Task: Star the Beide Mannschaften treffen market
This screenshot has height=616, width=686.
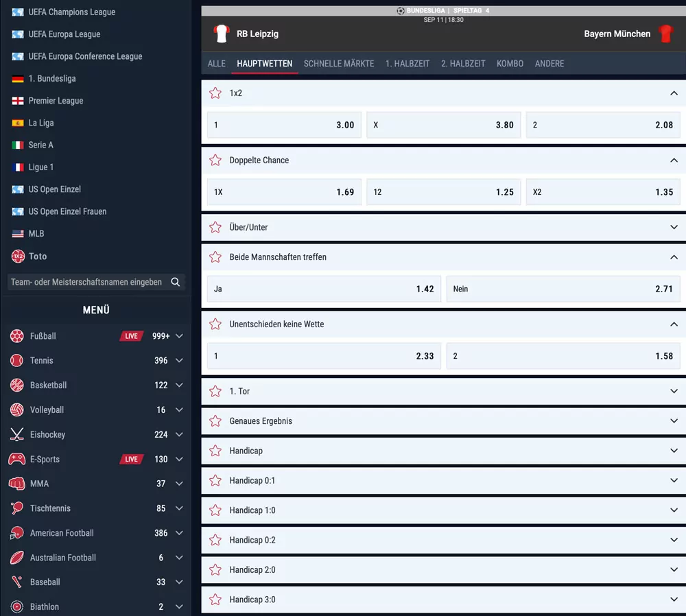Action: pos(215,257)
